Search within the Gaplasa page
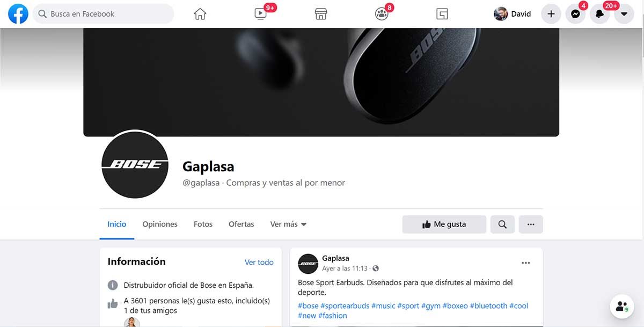Viewport: 644px width, 327px height. click(502, 224)
